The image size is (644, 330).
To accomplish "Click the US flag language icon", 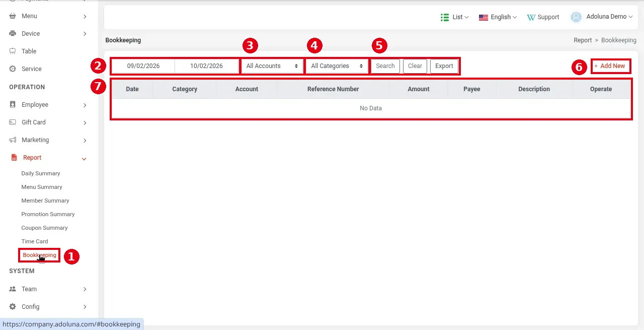I will click(484, 17).
